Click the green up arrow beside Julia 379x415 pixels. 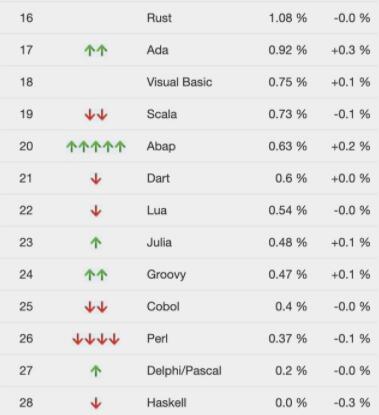pos(96,243)
